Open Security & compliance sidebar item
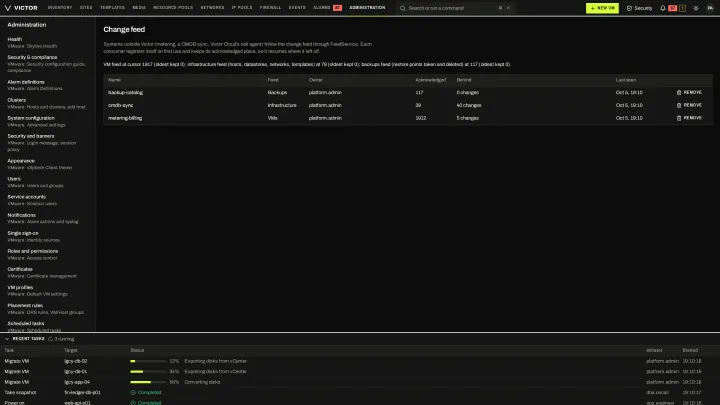The height and width of the screenshot is (405, 720). (48, 64)
